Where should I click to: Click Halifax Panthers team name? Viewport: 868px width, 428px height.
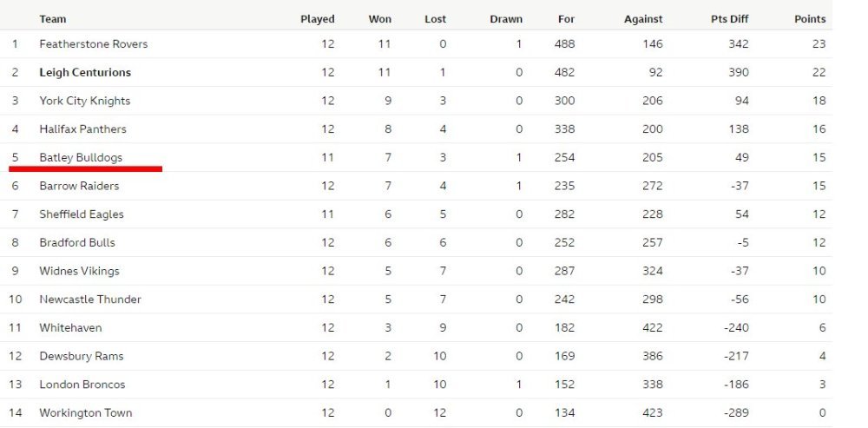(x=83, y=129)
